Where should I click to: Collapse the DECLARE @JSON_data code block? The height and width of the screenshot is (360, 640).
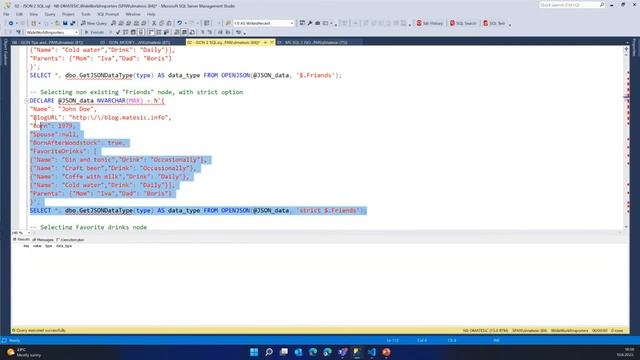tap(27, 101)
